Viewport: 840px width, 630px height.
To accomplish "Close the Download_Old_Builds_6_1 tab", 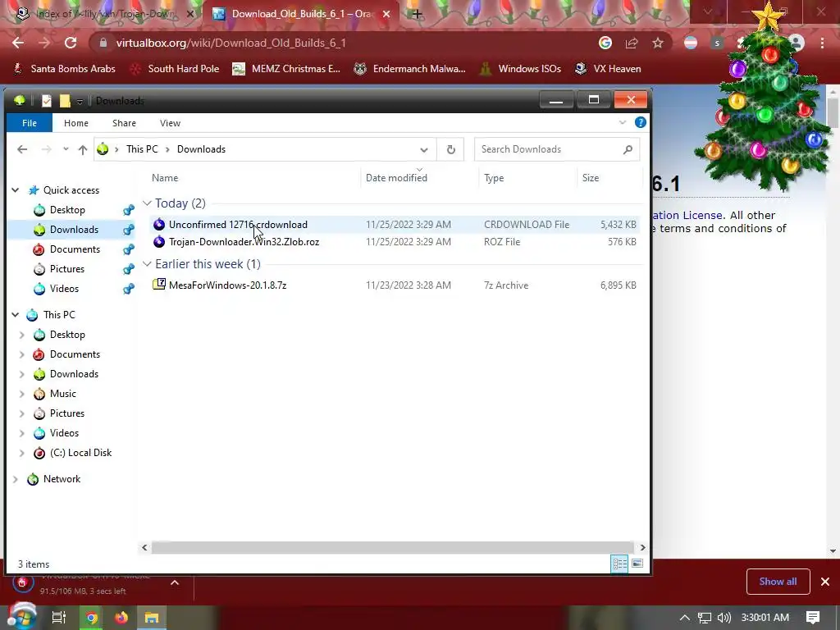I will (386, 14).
